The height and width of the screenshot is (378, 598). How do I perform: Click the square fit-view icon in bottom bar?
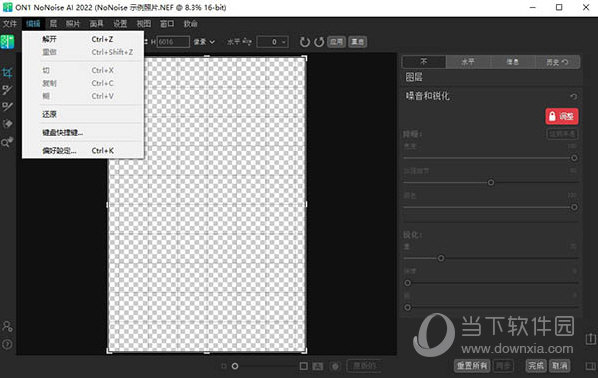click(x=304, y=366)
